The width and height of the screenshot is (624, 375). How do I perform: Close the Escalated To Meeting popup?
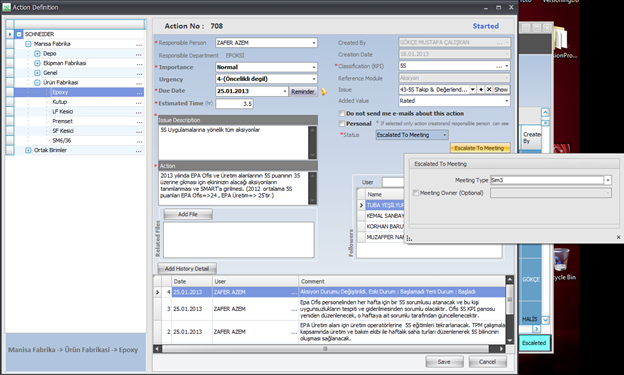click(618, 237)
